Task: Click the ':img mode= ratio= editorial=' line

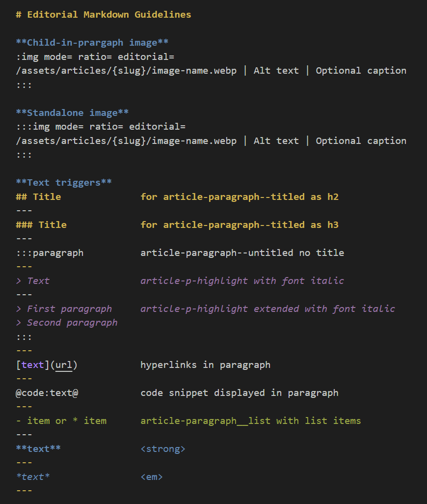Action: 95,57
